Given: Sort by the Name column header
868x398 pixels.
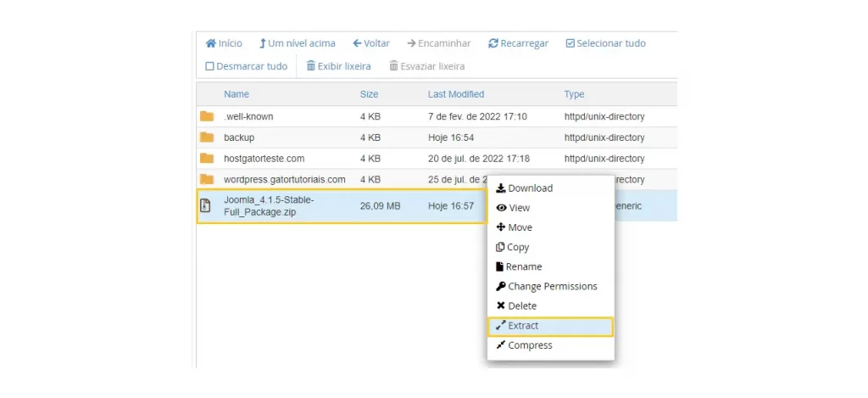Looking at the screenshot, I should pos(236,94).
